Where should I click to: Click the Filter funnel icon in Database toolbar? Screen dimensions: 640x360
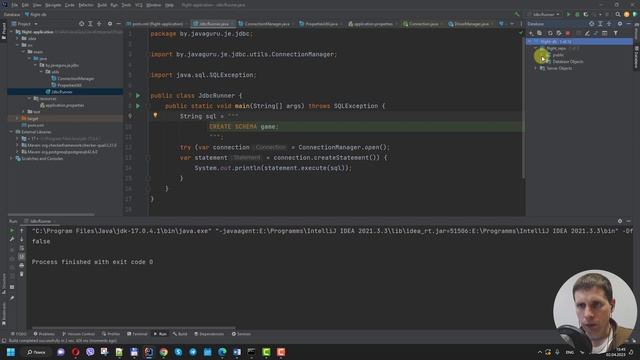click(616, 33)
